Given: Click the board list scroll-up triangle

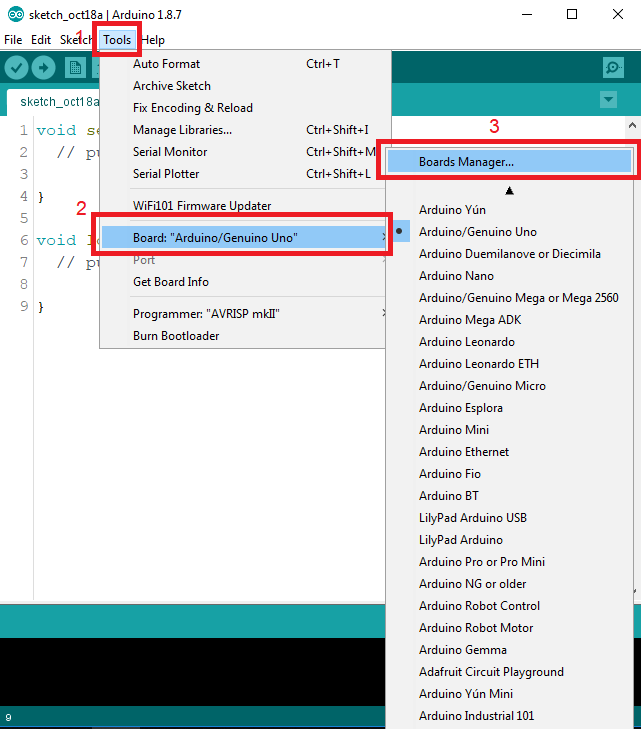Looking at the screenshot, I should click(x=509, y=191).
